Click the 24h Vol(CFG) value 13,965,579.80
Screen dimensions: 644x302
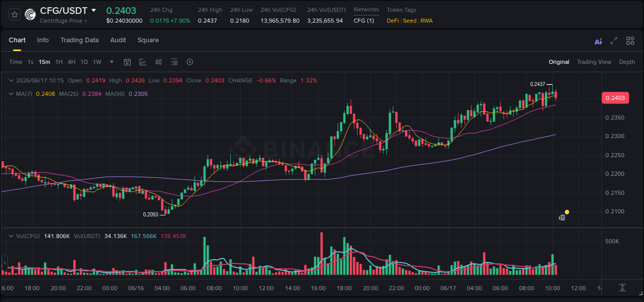point(280,21)
